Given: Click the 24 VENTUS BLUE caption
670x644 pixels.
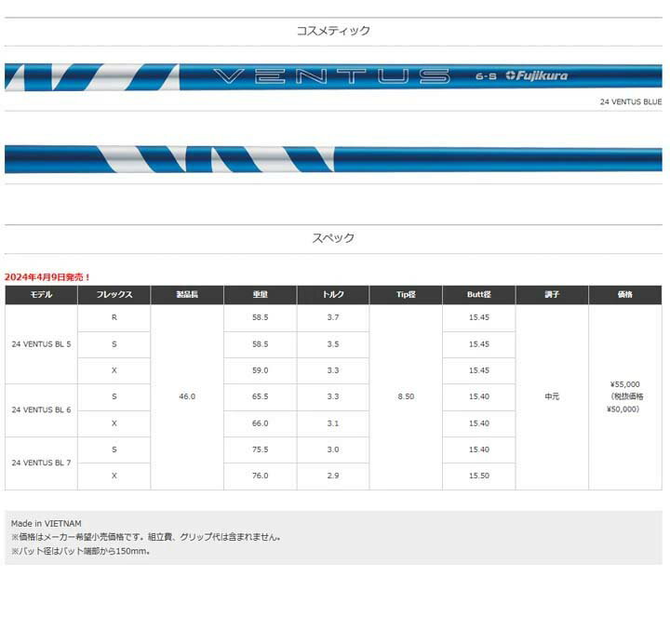Looking at the screenshot, I should pos(630,103).
